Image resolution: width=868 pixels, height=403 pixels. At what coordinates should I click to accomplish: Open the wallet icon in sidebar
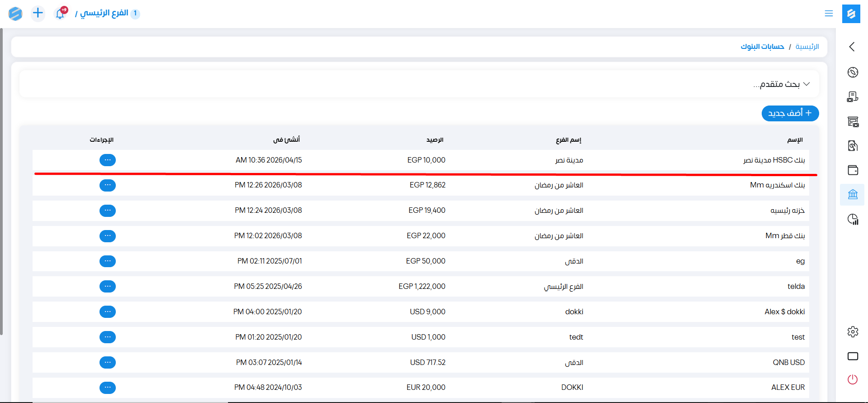[x=853, y=170]
